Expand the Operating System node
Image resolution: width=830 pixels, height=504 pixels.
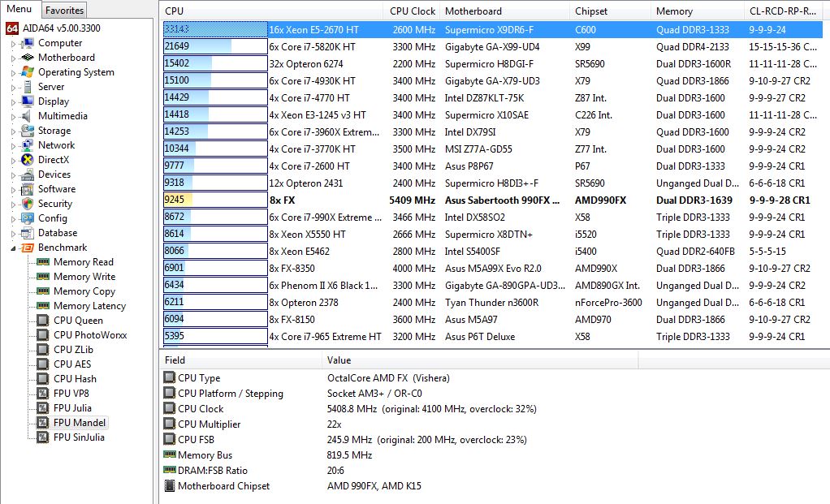pyautogui.click(x=13, y=72)
